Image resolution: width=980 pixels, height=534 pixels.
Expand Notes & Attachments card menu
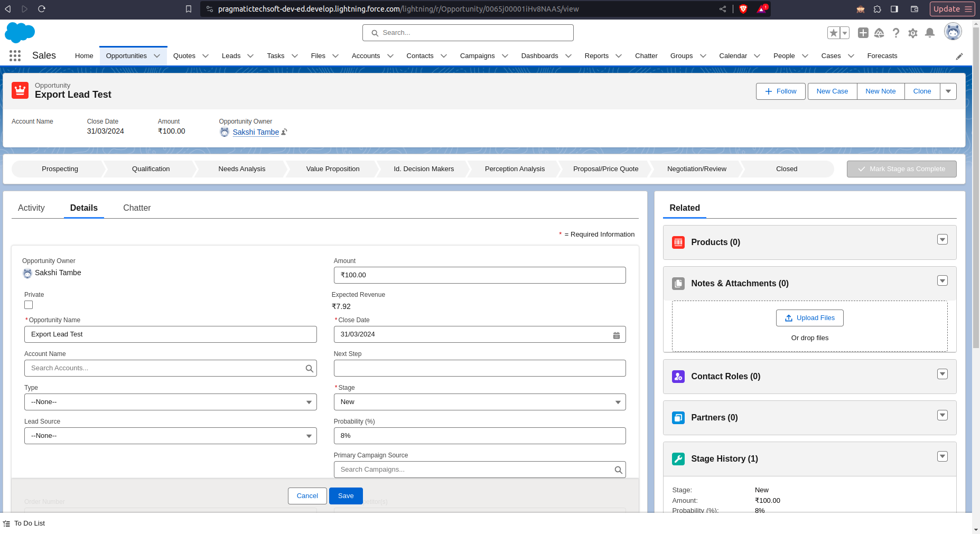coord(942,281)
